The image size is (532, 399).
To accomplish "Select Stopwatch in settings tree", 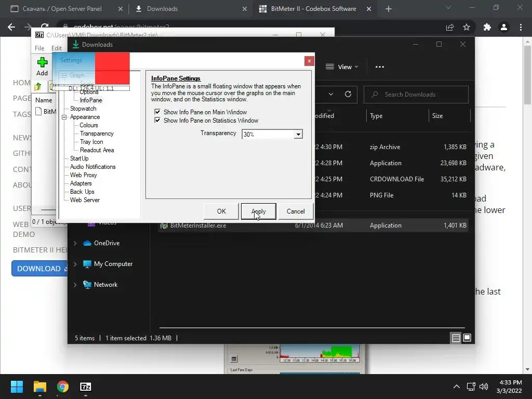I will [83, 109].
